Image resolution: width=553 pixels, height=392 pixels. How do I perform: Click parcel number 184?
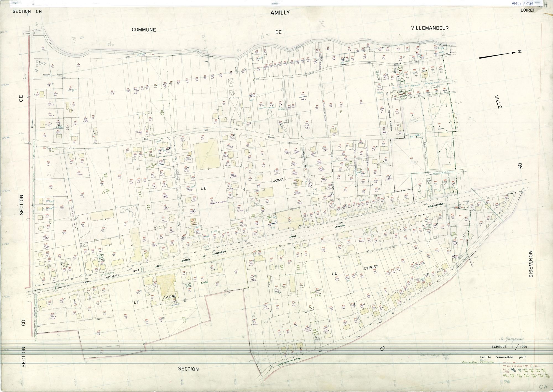233,173
